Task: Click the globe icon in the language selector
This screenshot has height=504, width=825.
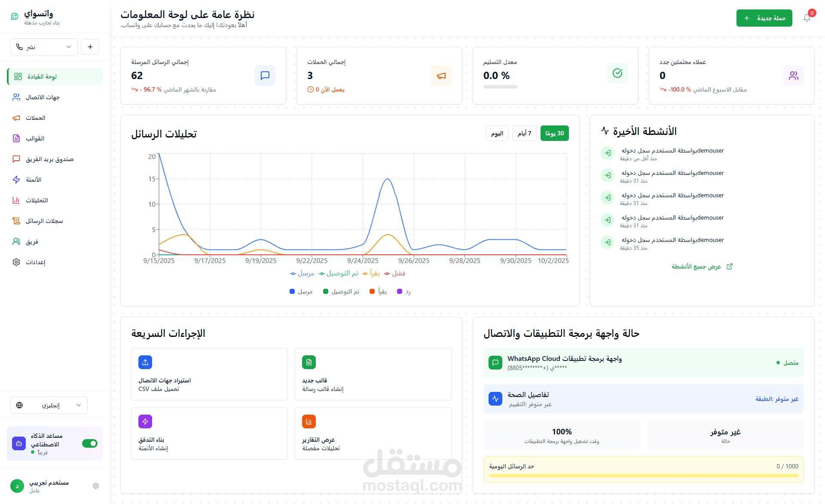Action: click(x=19, y=405)
